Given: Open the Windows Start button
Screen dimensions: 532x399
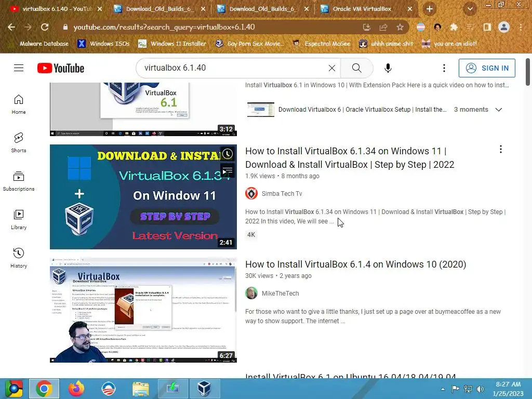Looking at the screenshot, I should 14,389.
